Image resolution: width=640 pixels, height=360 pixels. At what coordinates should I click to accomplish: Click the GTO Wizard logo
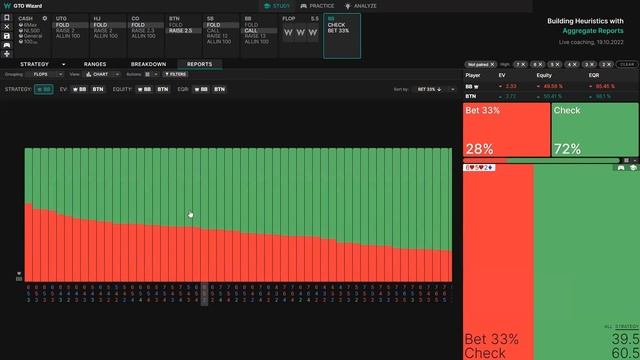pyautogui.click(x=23, y=6)
